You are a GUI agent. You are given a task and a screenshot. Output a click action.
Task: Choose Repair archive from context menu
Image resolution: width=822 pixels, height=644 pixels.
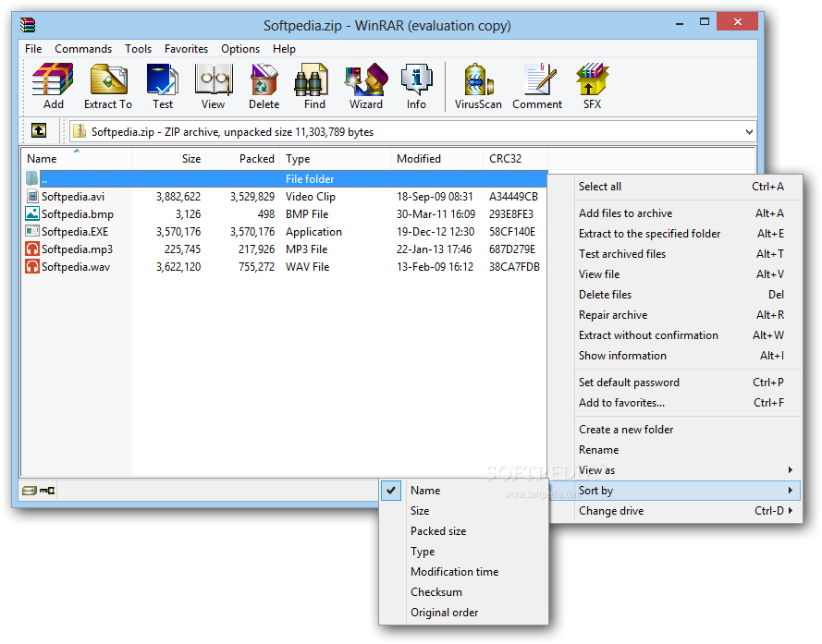(x=612, y=314)
